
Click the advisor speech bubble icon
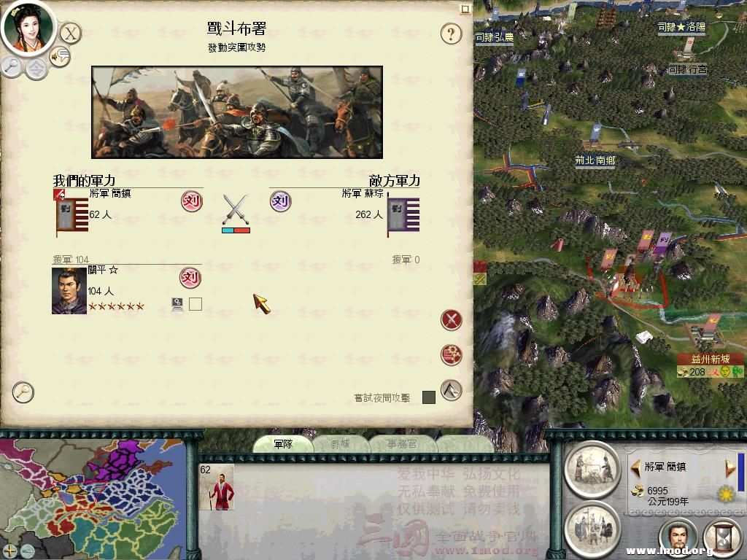click(x=60, y=56)
